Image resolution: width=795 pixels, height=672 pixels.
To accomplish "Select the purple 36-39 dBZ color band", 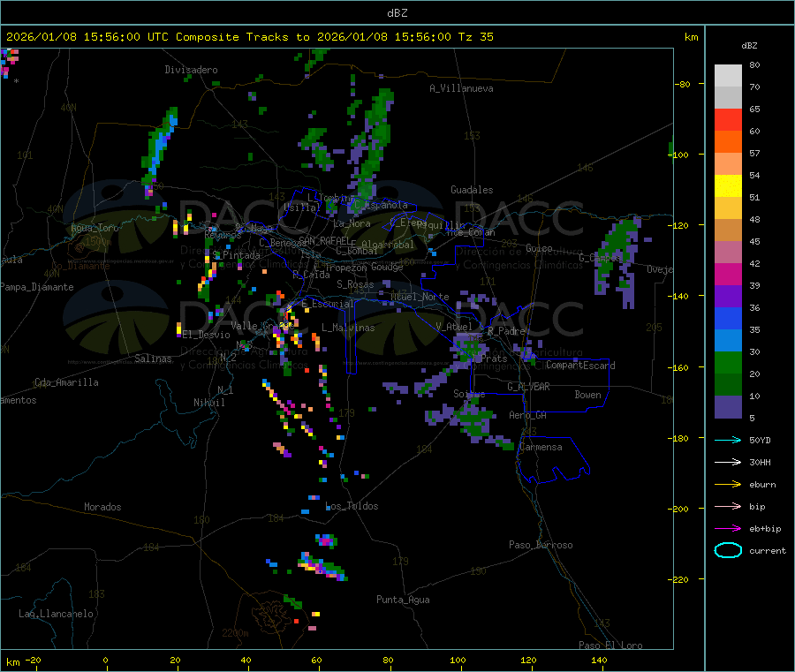I will pyautogui.click(x=728, y=297).
